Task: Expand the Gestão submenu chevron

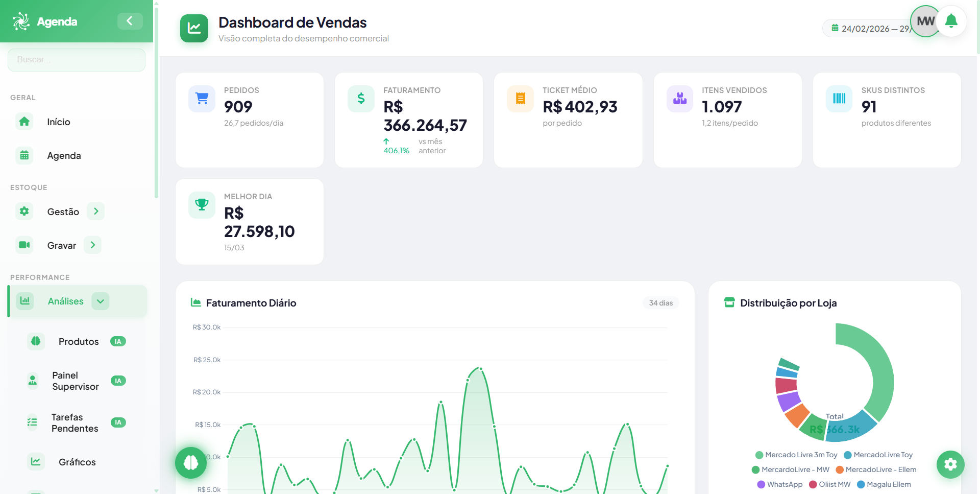Action: pyautogui.click(x=96, y=211)
